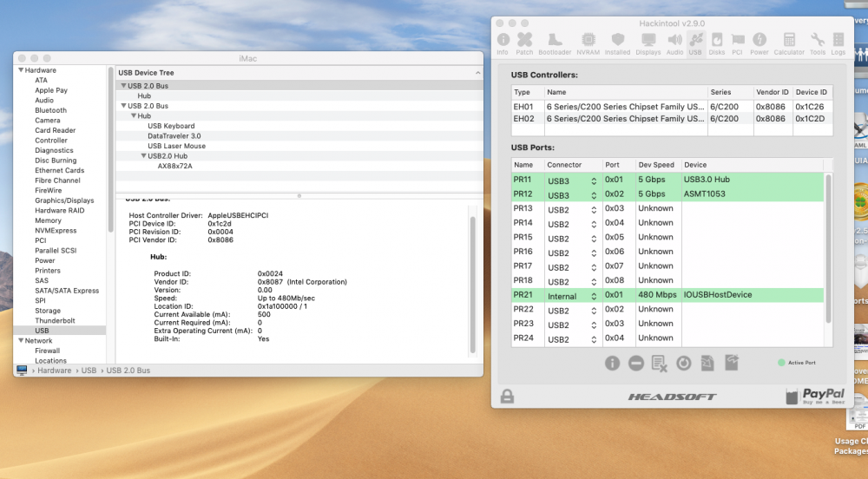Select the EH02 controller row
This screenshot has width=868, height=479.
[672, 118]
